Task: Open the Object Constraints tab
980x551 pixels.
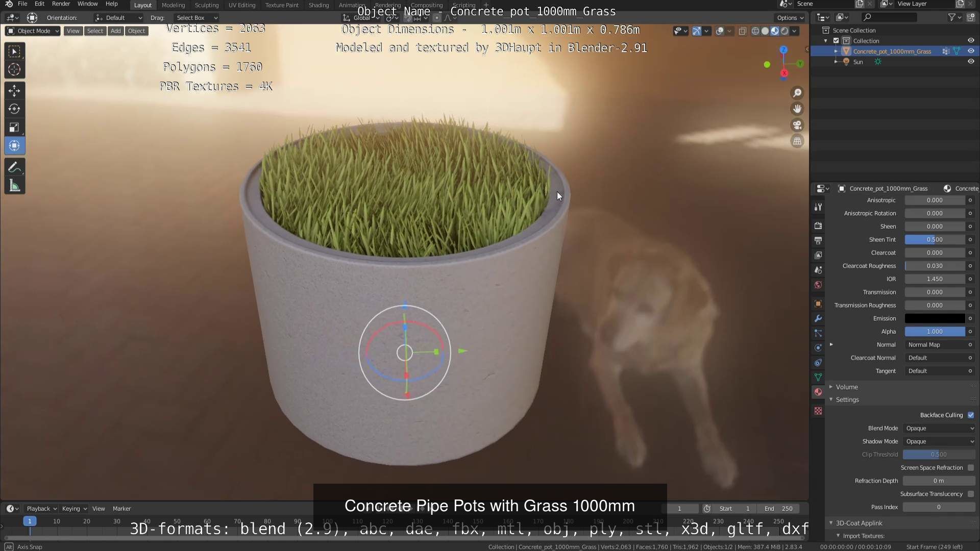Action: (x=818, y=363)
